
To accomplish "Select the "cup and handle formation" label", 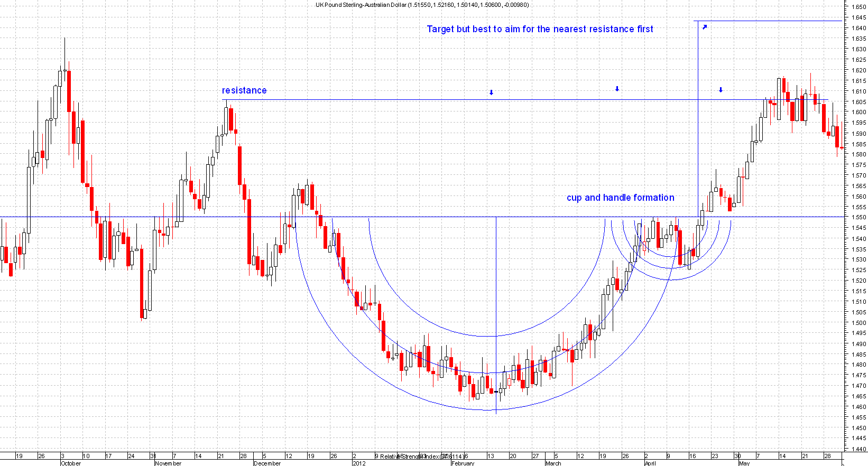I will 620,198.
